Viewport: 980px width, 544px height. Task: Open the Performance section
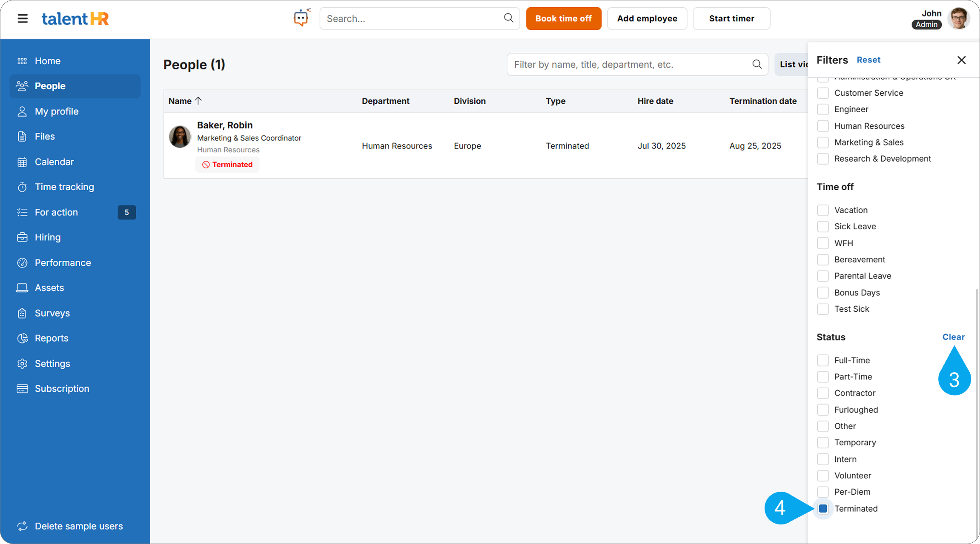tap(63, 262)
